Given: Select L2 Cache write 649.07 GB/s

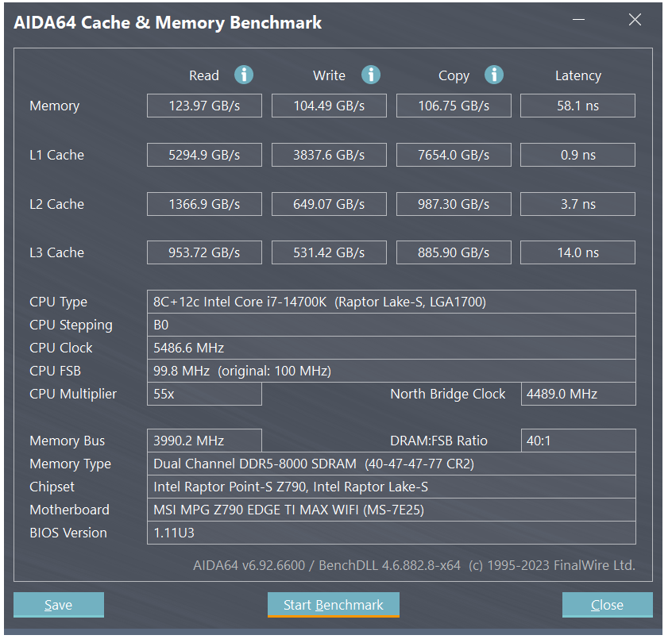Looking at the screenshot, I should click(x=329, y=204).
